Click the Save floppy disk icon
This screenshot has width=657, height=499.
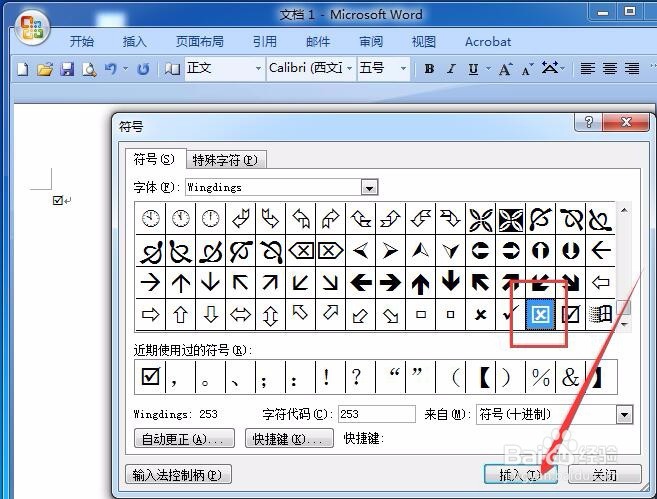coord(67,69)
